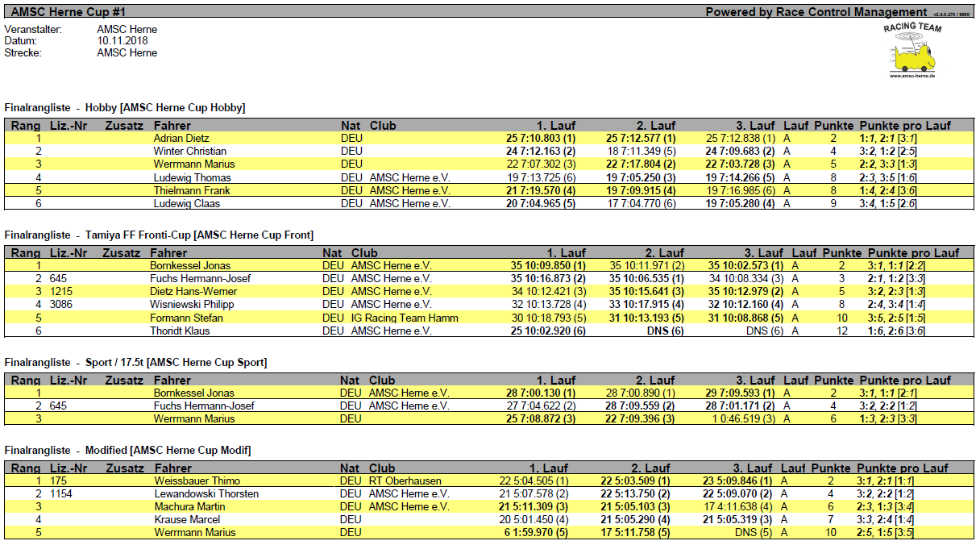Click license number 1154
Image resolution: width=980 pixels, height=545 pixels.
[62, 494]
